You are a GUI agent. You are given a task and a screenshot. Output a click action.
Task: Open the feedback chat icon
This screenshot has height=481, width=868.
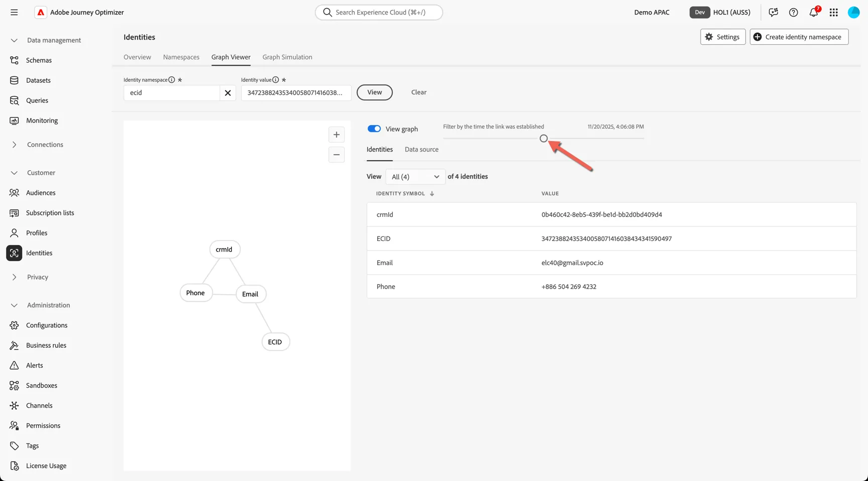click(774, 12)
